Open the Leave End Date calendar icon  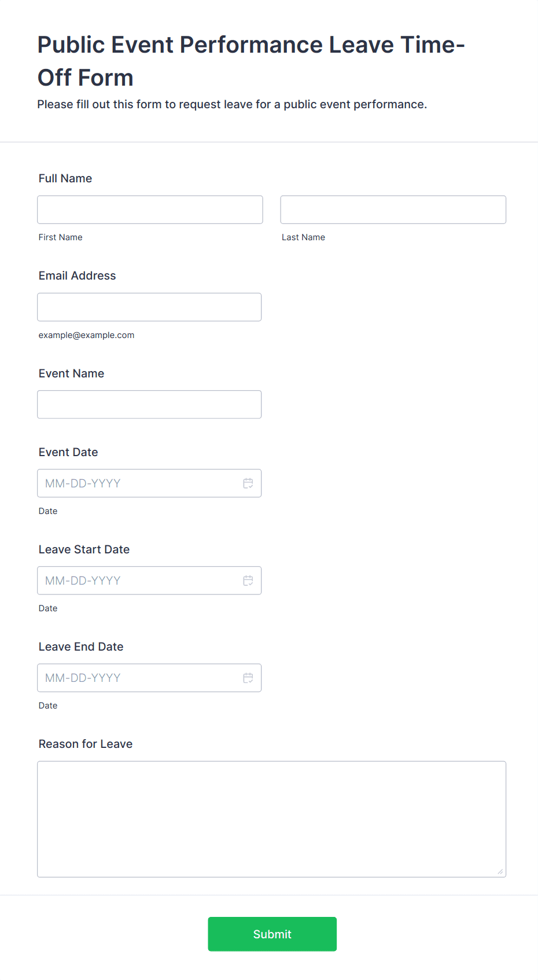pos(248,678)
